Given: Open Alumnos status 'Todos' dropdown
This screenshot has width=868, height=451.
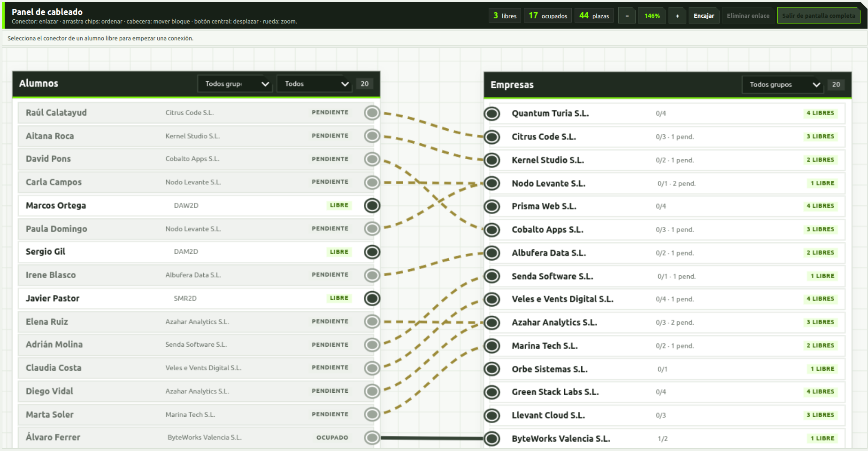Looking at the screenshot, I should tap(315, 84).
